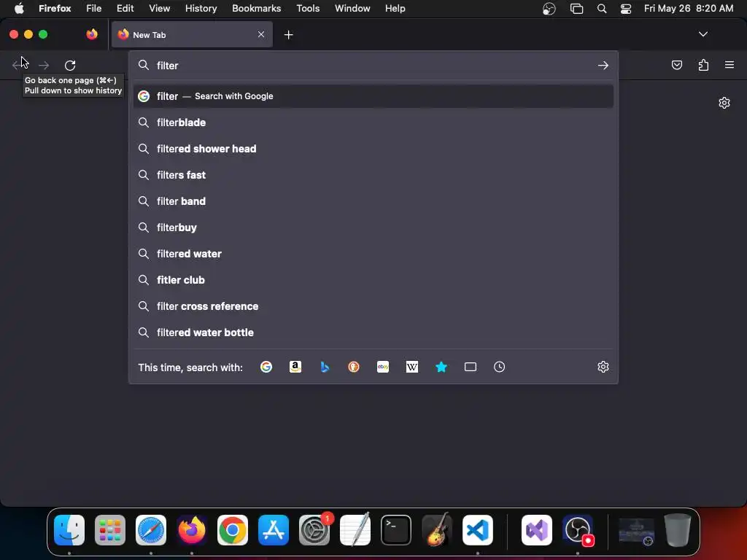747x560 pixels.
Task: Open the Firefox hamburger application menu
Action: pyautogui.click(x=729, y=65)
